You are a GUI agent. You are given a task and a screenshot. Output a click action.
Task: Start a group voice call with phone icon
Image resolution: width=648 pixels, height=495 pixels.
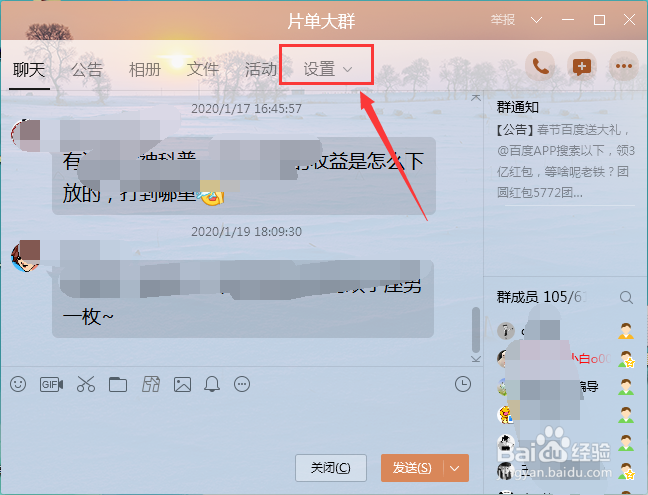tap(540, 66)
